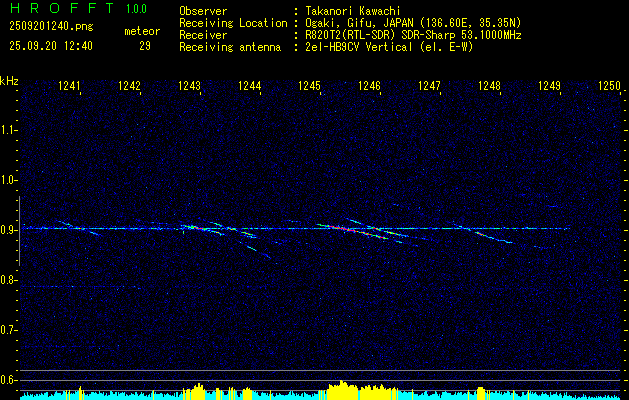Click the Receiving antenna field label
Image resolution: width=629 pixels, height=400 pixels.
click(230, 47)
